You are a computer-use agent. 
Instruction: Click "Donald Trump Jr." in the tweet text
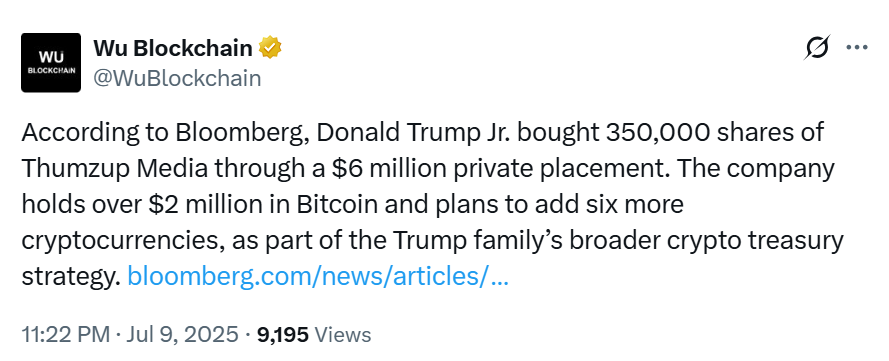pyautogui.click(x=413, y=133)
